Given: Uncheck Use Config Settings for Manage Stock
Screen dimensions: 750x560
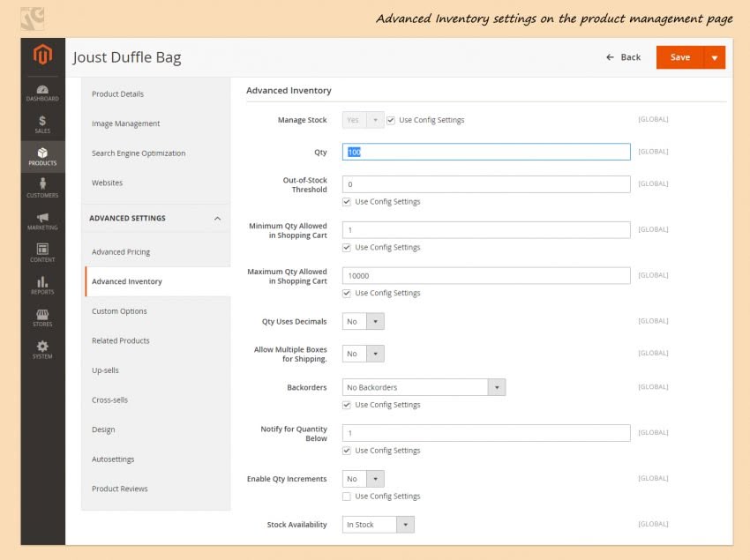Looking at the screenshot, I should click(x=391, y=120).
